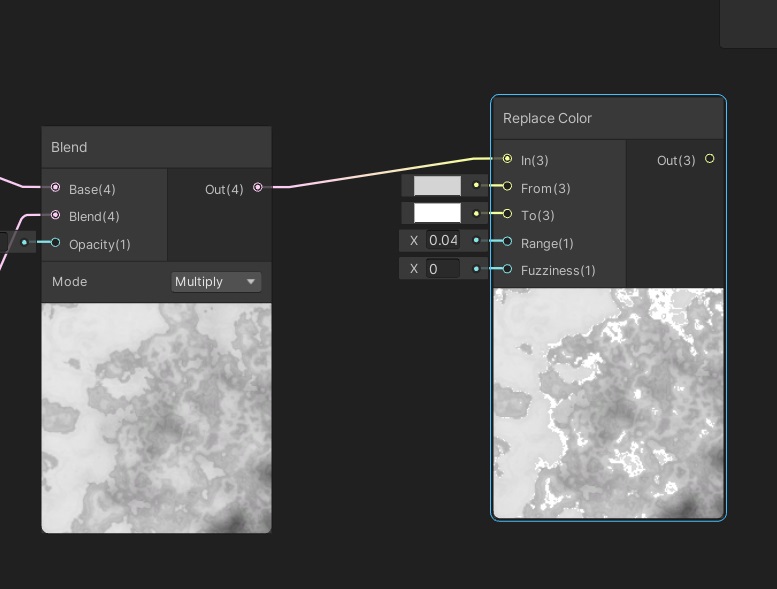
Task: Click the Range X value field 0.04
Action: (443, 241)
